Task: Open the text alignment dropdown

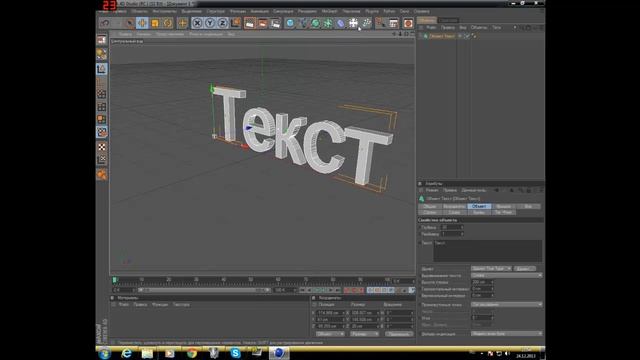Action: pos(507,276)
